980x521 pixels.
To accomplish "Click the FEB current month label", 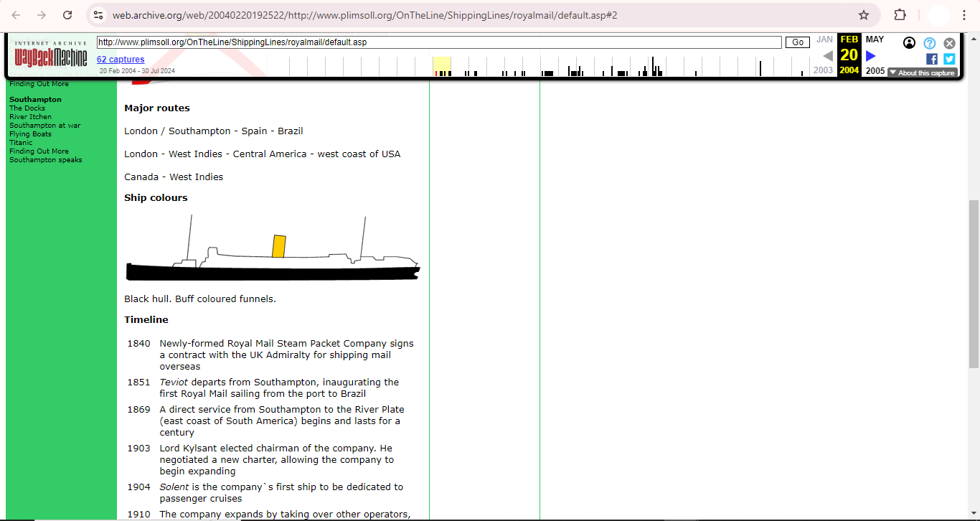I will pyautogui.click(x=849, y=39).
